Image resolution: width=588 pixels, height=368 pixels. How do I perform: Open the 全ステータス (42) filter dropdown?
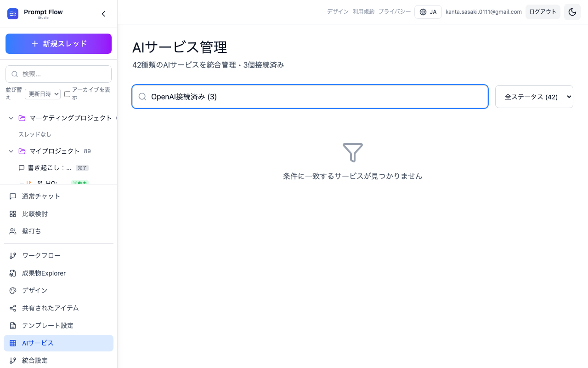click(x=534, y=97)
